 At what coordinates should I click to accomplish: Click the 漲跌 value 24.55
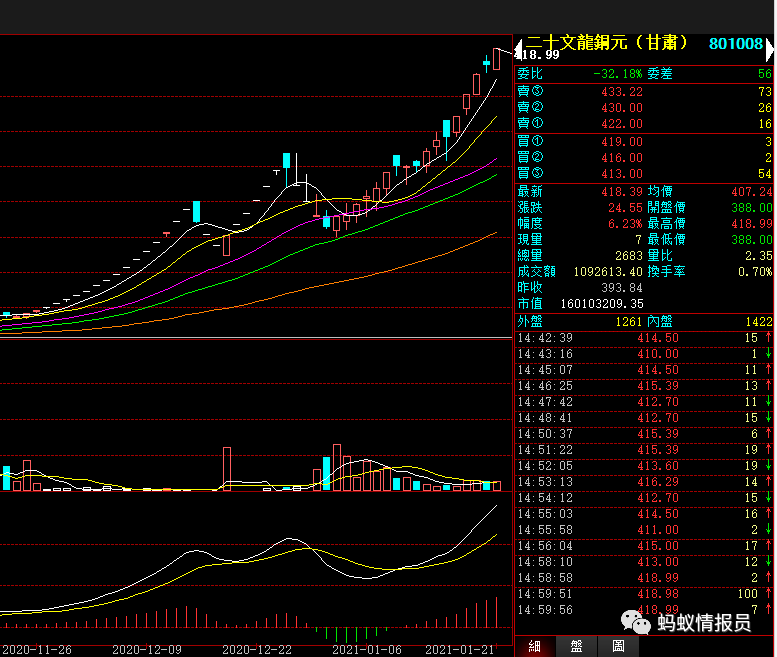625,208
